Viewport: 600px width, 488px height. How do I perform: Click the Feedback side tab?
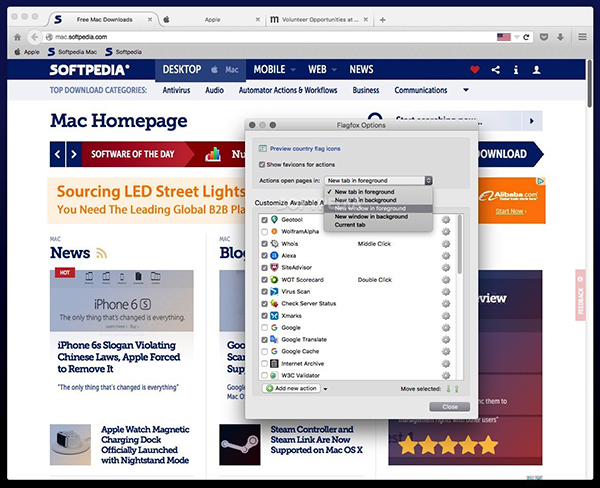point(580,295)
